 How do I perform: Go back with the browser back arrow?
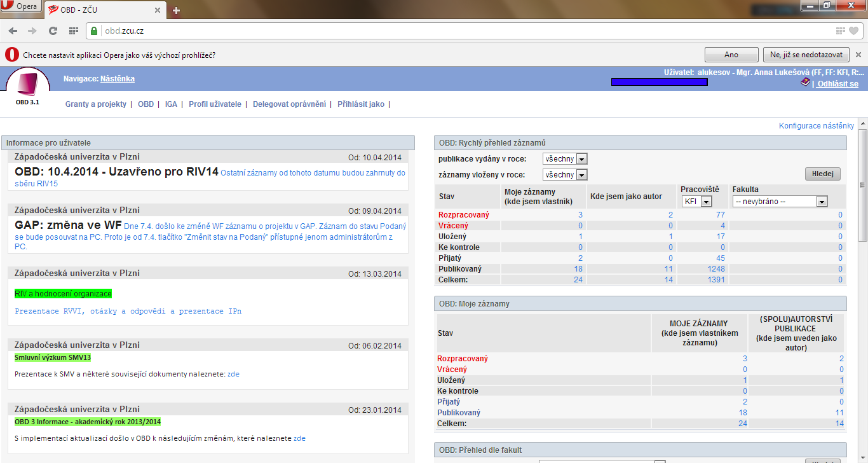coord(13,31)
